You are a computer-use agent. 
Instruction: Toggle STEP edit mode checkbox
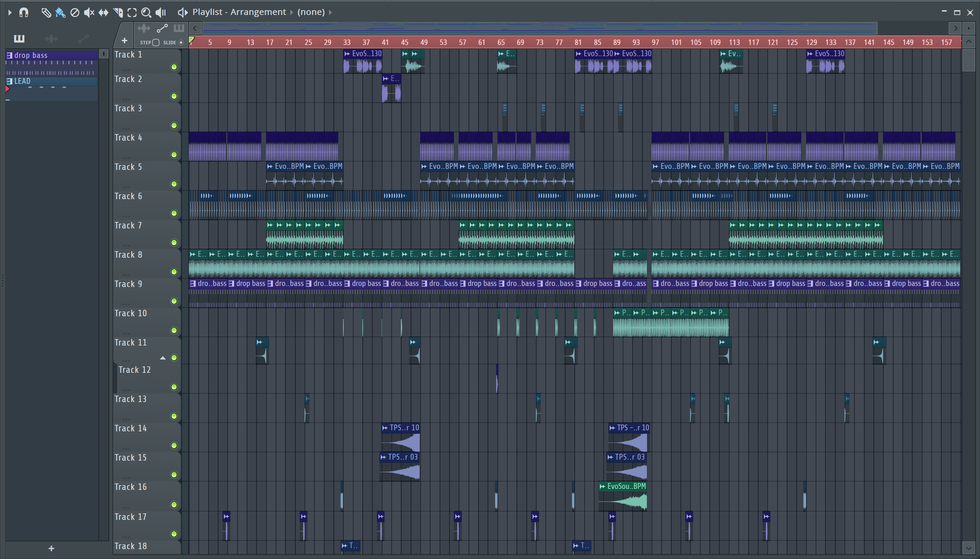[156, 43]
